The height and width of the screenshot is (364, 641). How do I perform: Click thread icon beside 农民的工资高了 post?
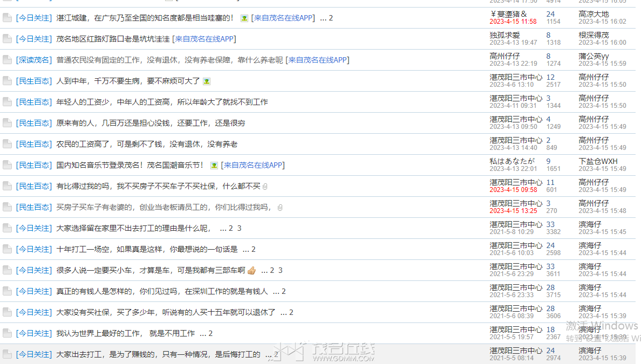click(7, 144)
